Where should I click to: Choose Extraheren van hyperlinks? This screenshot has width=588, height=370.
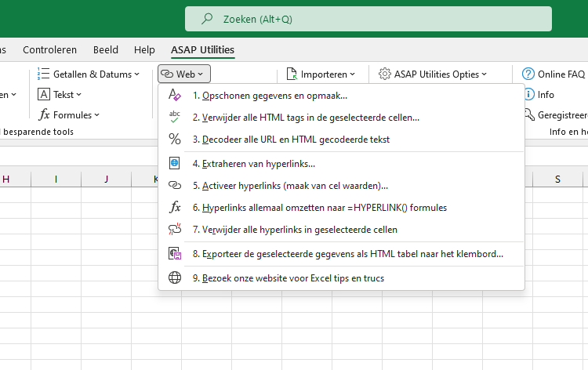(341, 164)
